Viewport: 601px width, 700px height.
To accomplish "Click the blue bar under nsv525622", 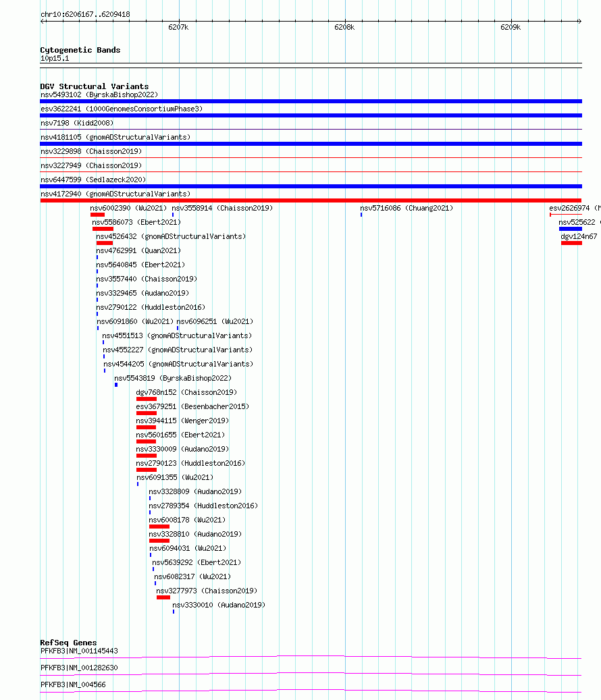I will click(571, 229).
